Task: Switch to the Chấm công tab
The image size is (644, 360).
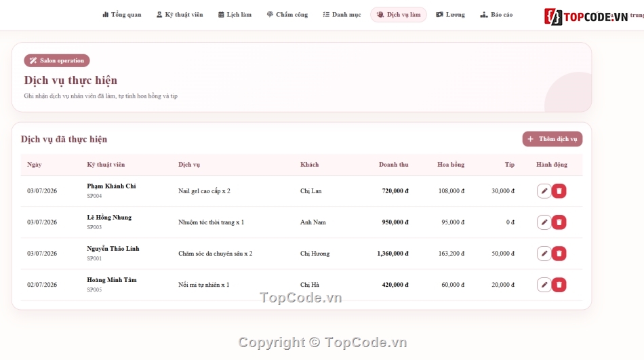Action: pos(287,15)
